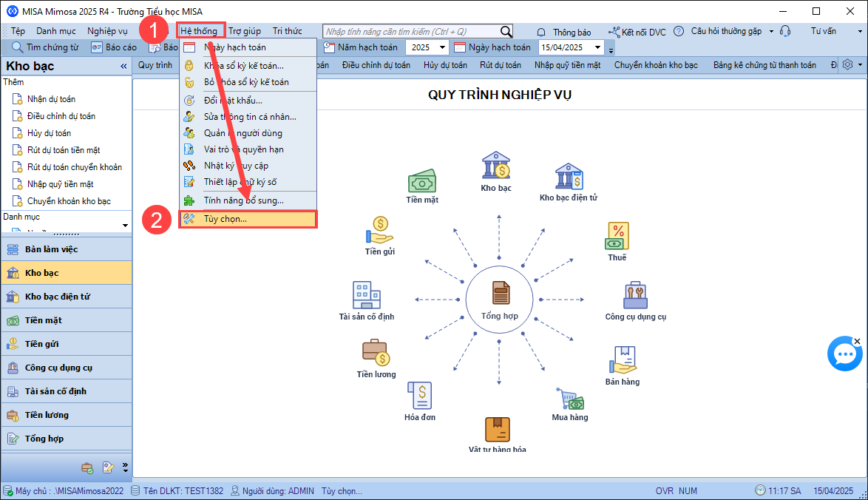Choose Nhật ký truy cập menu entry
The image size is (868, 500).
pyautogui.click(x=248, y=166)
